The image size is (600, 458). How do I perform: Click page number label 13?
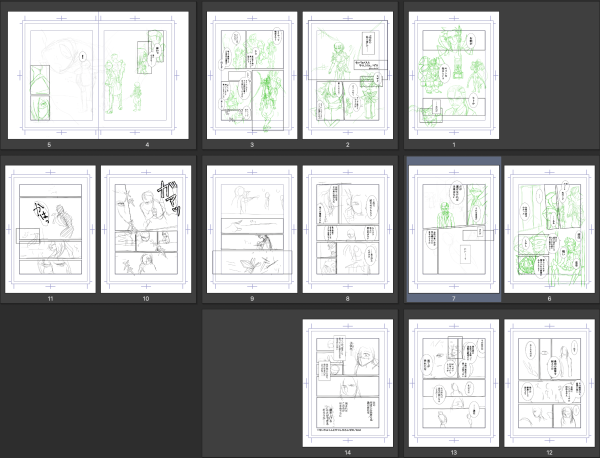454,453
